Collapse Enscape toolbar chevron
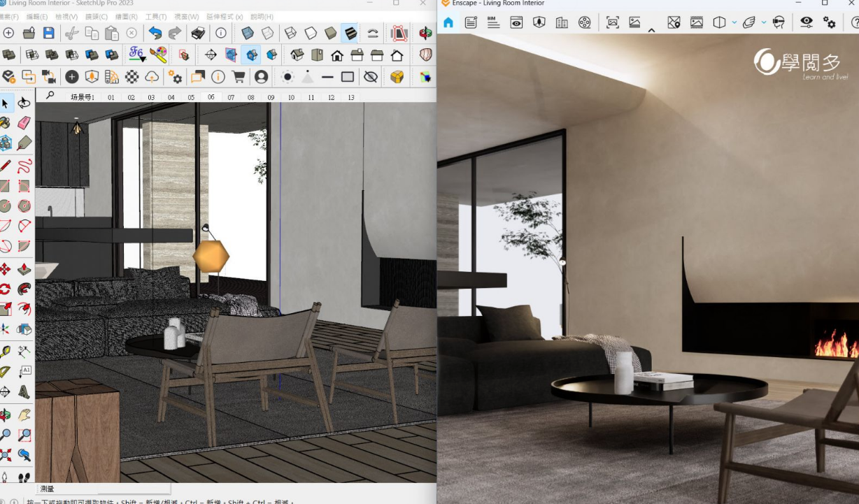This screenshot has width=859, height=504. (651, 30)
